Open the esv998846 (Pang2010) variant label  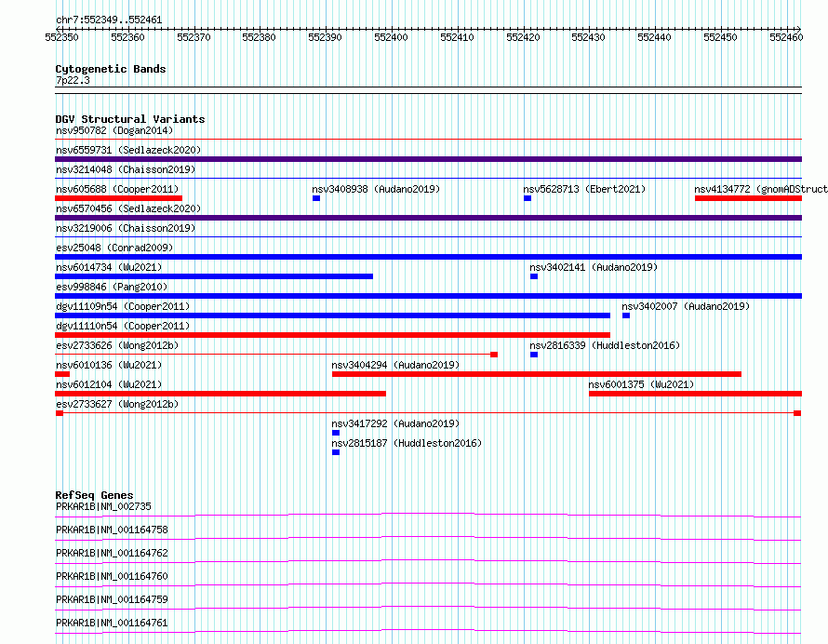pos(112,287)
